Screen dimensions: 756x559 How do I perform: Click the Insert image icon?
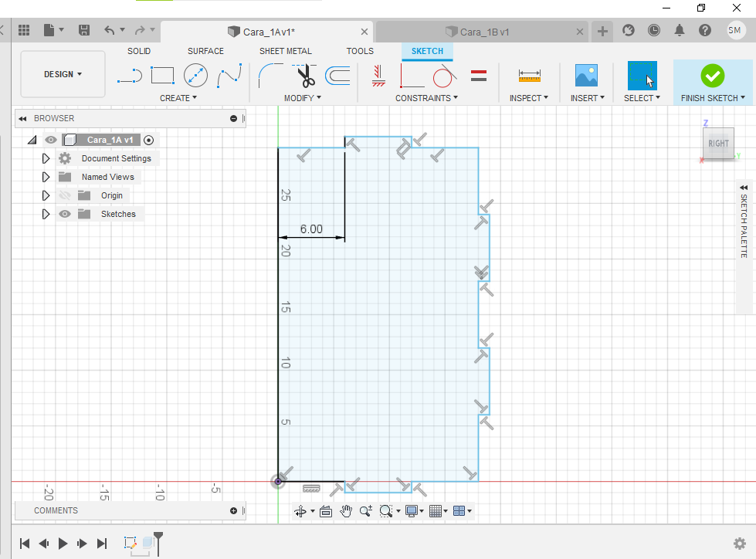[586, 76]
